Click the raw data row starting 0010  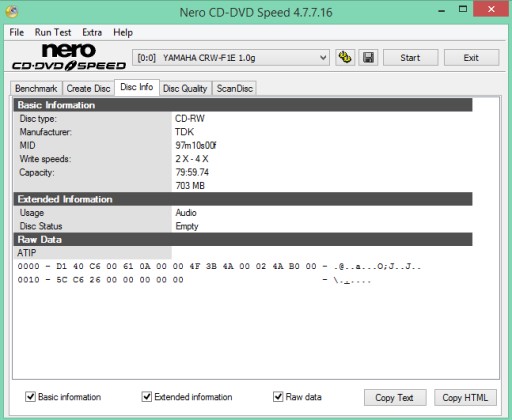194,280
